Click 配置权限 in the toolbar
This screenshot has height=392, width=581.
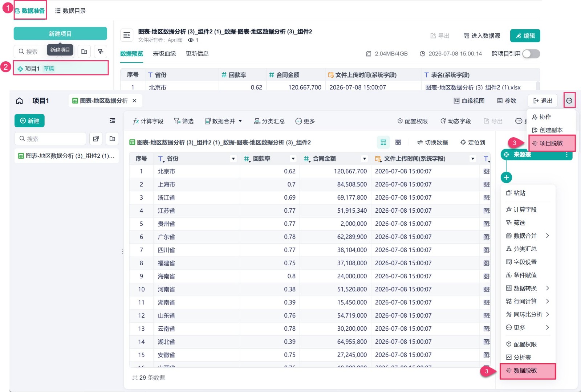point(413,121)
